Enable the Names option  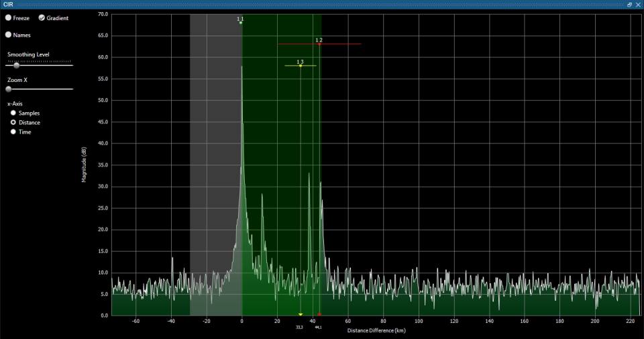[x=8, y=35]
